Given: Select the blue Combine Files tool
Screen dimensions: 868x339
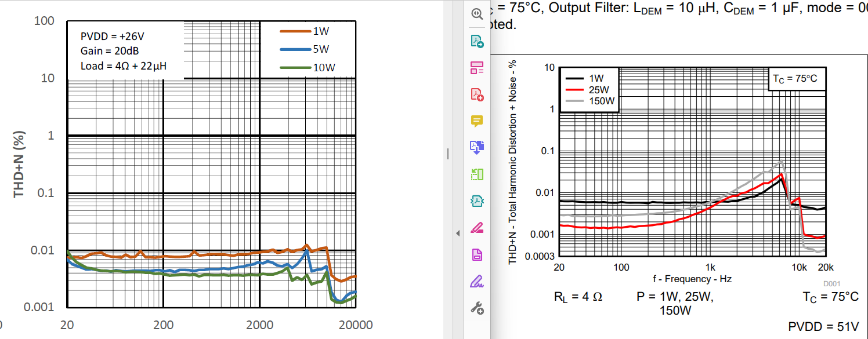Looking at the screenshot, I should pyautogui.click(x=477, y=148).
